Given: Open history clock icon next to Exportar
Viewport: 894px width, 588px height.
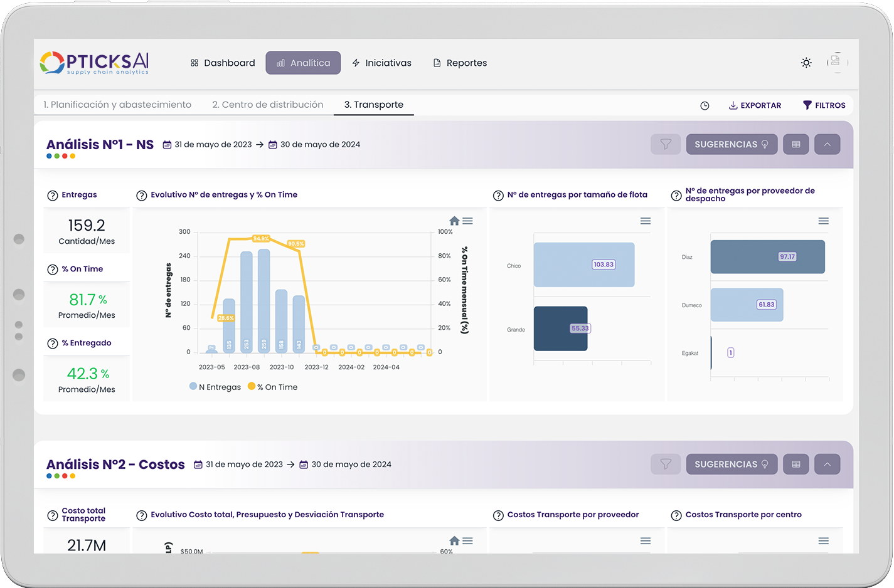Looking at the screenshot, I should [x=705, y=106].
